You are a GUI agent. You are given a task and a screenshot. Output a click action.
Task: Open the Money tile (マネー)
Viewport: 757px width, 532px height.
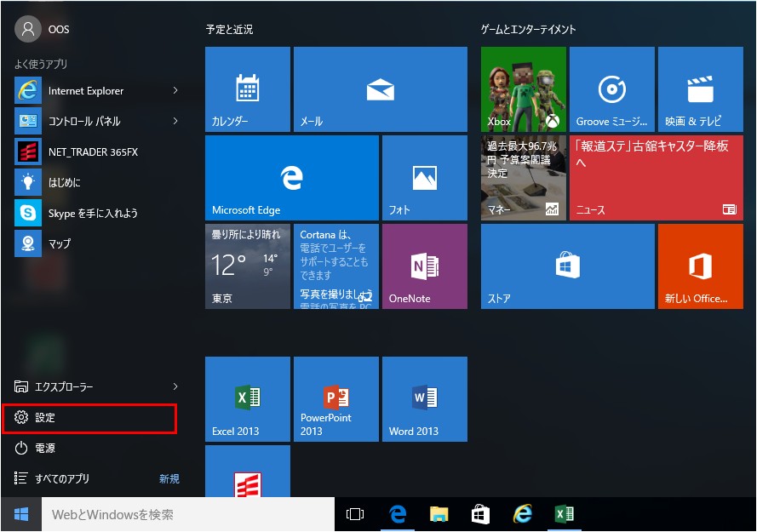coord(524,178)
